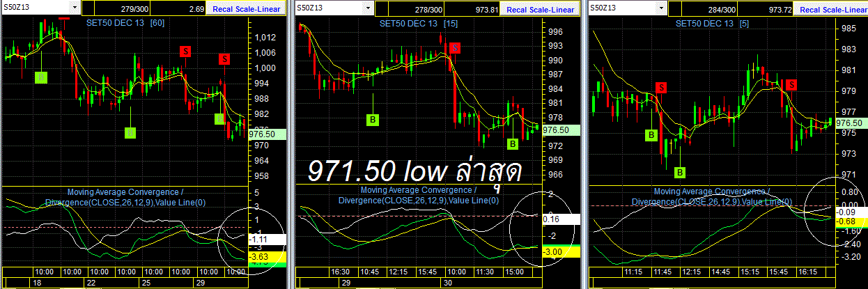The height and width of the screenshot is (289, 868).
Task: Click the leftmost B buy marker in the 60-minute chart
Action: pyautogui.click(x=41, y=77)
